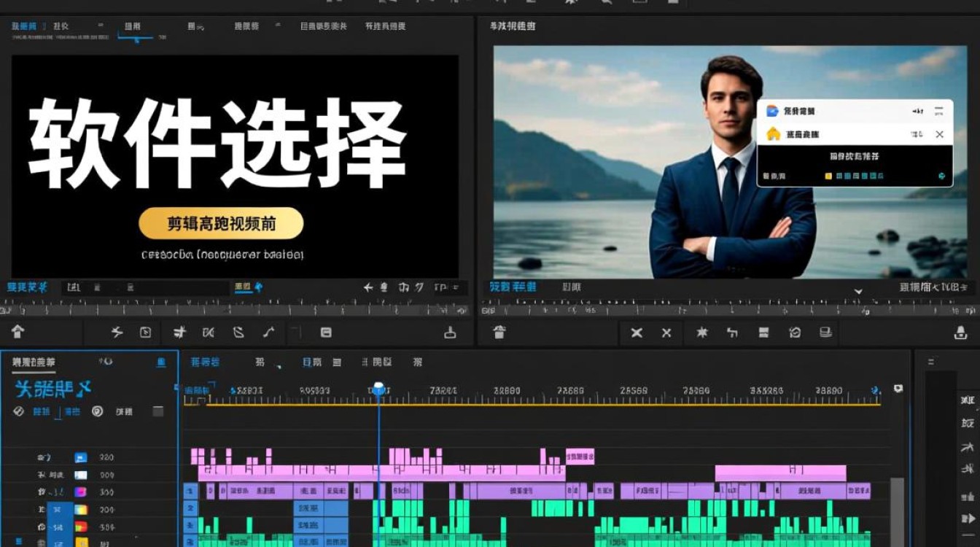The height and width of the screenshot is (547, 980).
Task: Toggle the gray square checkbox in the timeline left panel
Action: pos(157,411)
